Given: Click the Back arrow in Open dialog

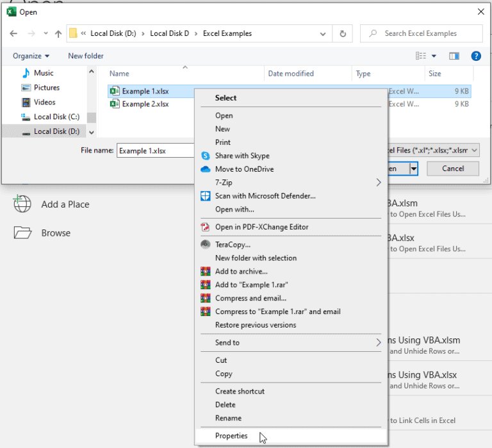Looking at the screenshot, I should click(13, 33).
